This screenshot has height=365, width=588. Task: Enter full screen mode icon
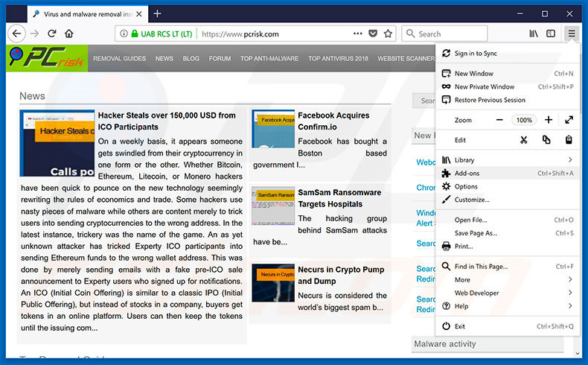569,120
